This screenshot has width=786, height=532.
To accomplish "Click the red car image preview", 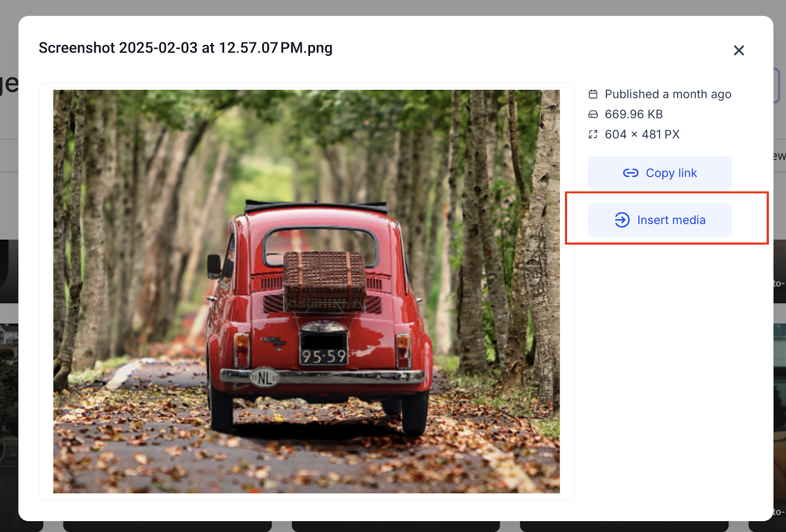I will point(307,291).
